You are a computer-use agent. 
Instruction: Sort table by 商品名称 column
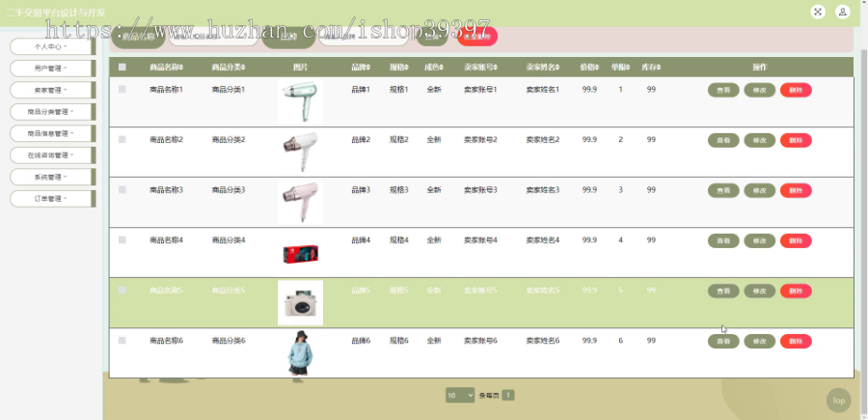166,67
